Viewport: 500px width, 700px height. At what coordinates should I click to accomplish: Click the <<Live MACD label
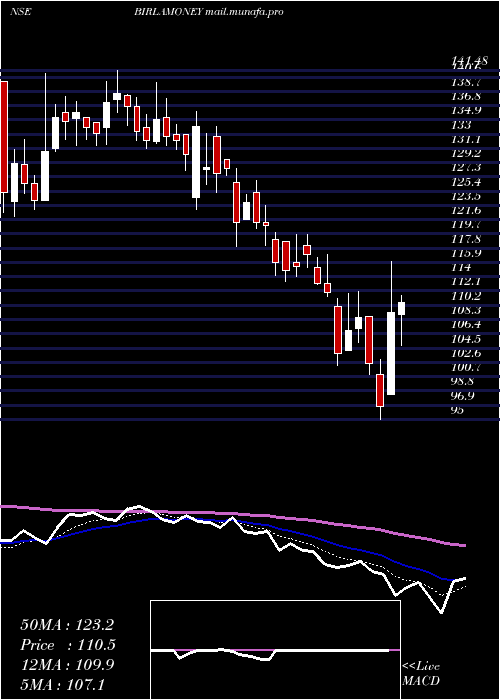click(x=421, y=674)
